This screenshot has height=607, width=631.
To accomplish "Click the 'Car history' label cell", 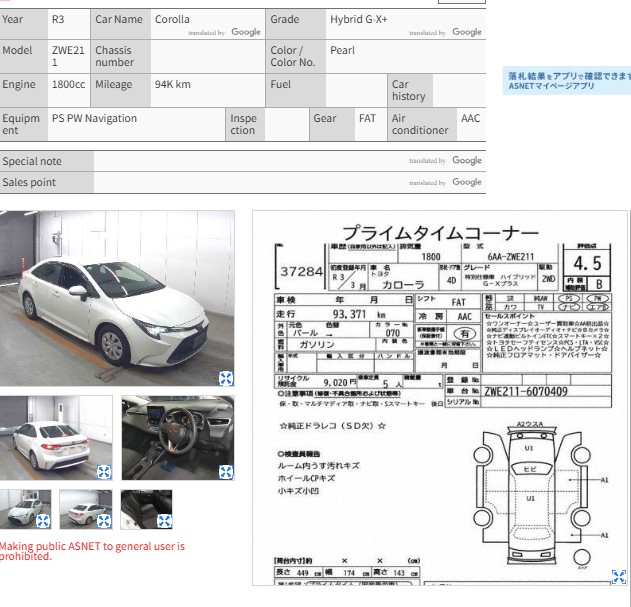I will click(408, 91).
